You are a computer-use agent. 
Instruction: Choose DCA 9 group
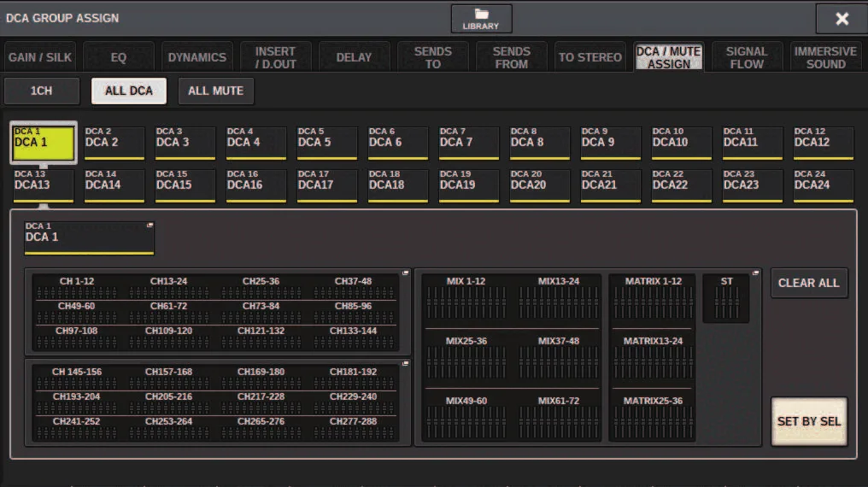[x=610, y=143]
